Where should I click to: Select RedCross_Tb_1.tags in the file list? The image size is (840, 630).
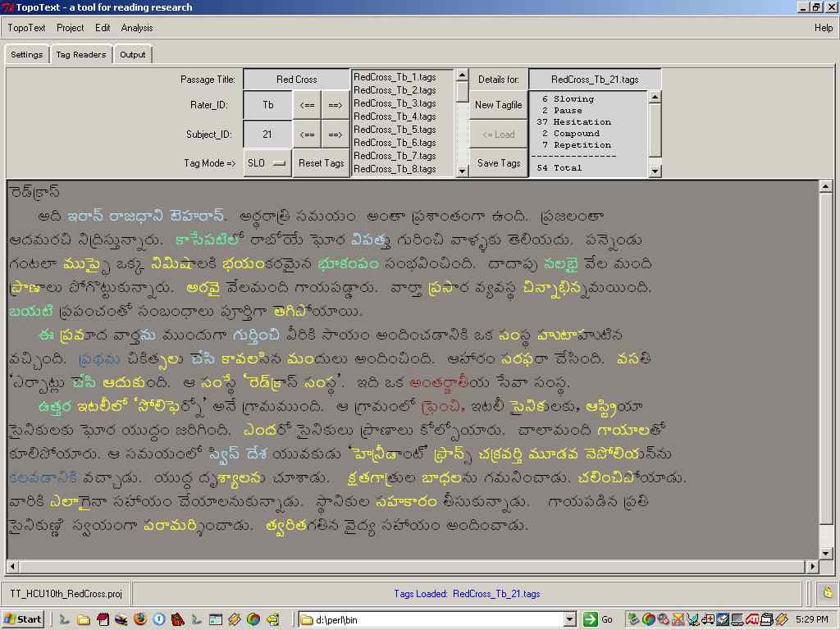395,77
